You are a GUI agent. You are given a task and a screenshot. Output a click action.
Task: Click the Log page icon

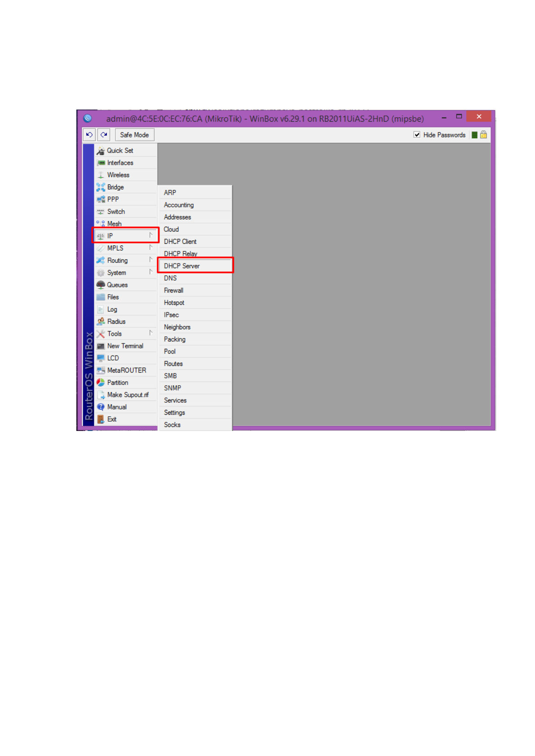(x=101, y=309)
